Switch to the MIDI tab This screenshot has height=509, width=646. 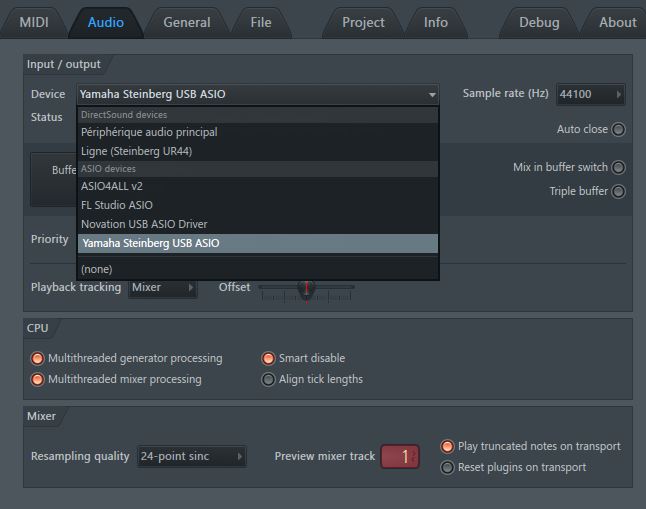coord(34,22)
